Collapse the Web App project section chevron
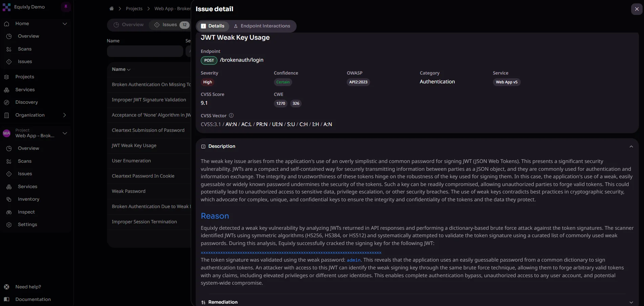Viewport: 644px width, 306px height. point(65,133)
